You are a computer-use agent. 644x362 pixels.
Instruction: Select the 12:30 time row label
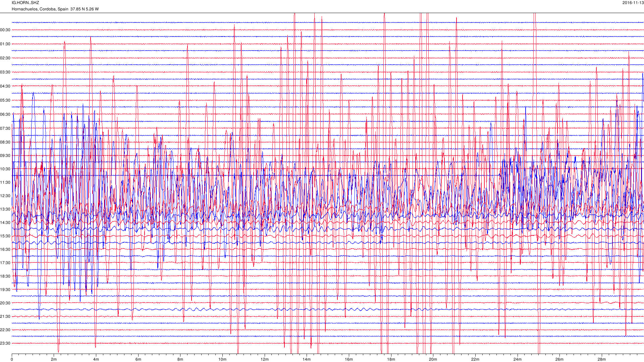[x=5, y=196]
